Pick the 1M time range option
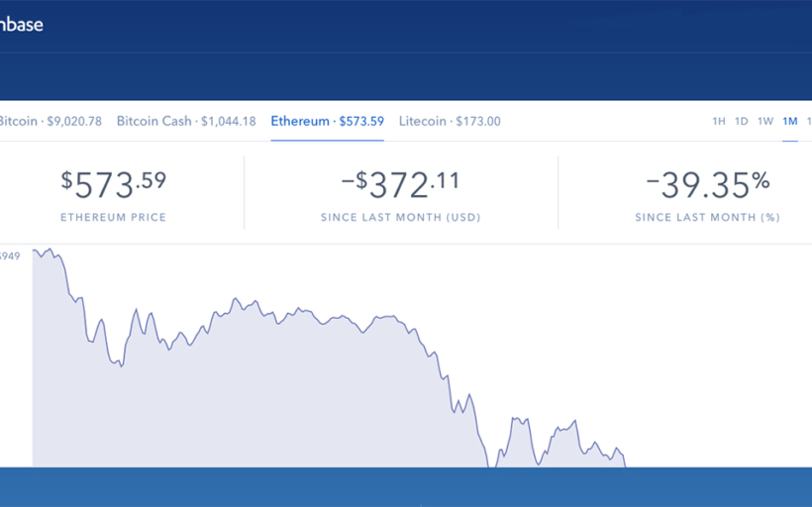Image resolution: width=812 pixels, height=507 pixels. [790, 122]
